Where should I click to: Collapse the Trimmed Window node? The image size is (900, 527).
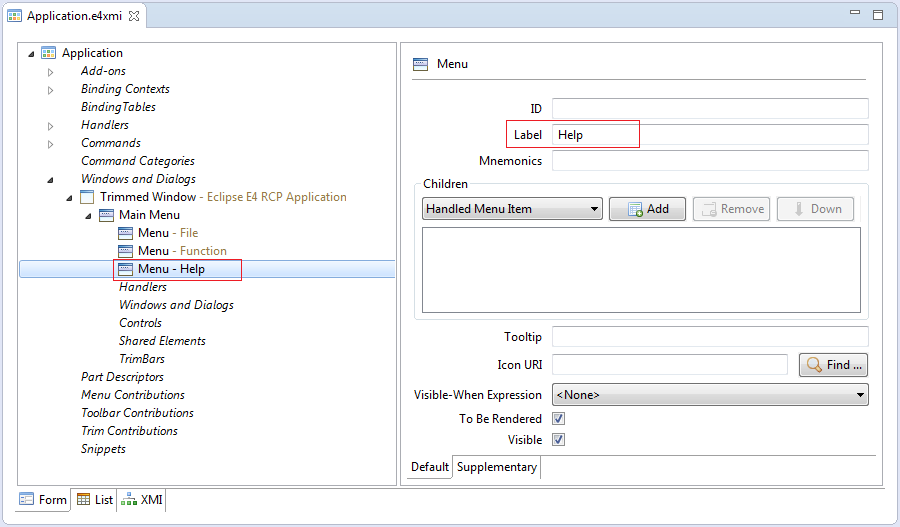[69, 198]
